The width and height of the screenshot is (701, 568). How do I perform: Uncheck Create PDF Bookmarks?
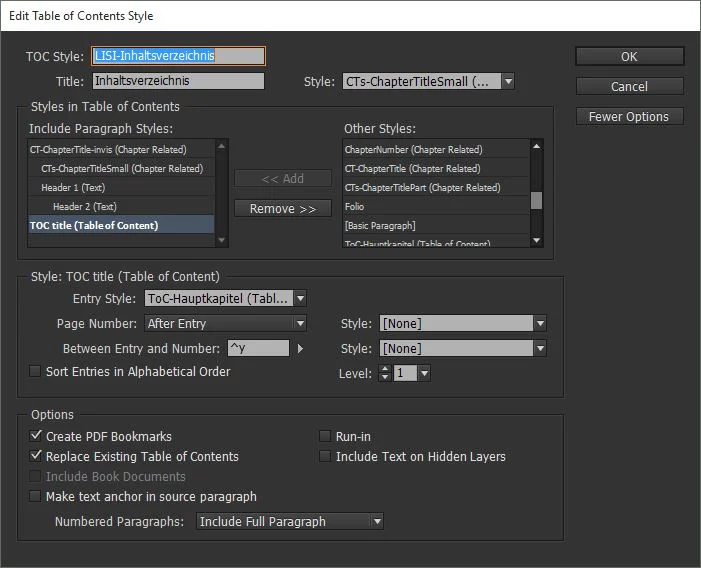pyautogui.click(x=35, y=436)
